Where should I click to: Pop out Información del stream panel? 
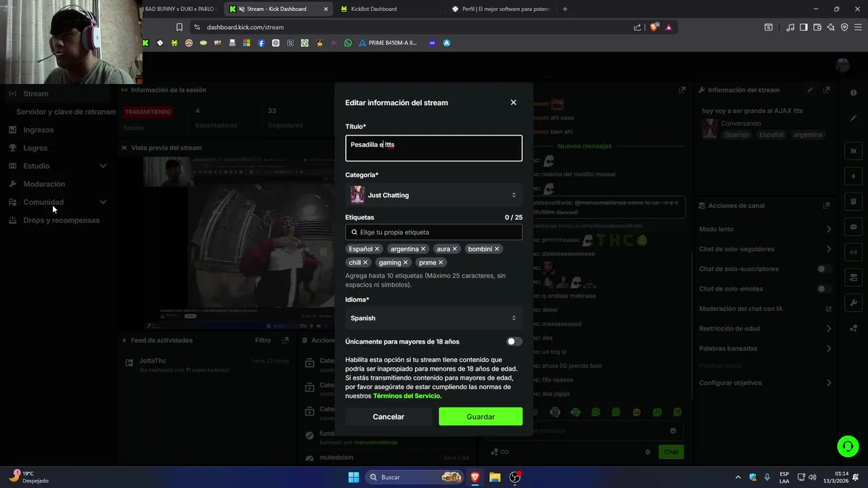[x=826, y=90]
